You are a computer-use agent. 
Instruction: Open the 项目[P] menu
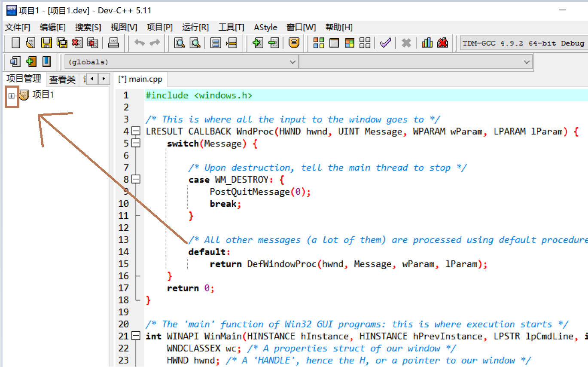click(160, 28)
